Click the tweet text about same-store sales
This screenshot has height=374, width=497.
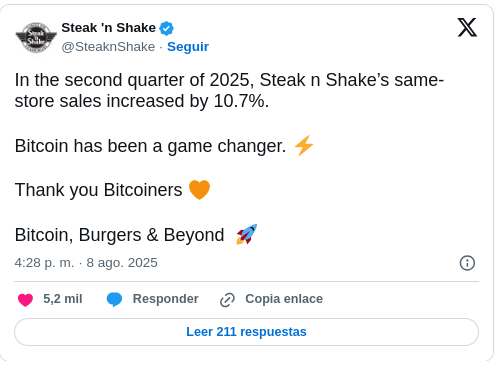[x=229, y=90]
